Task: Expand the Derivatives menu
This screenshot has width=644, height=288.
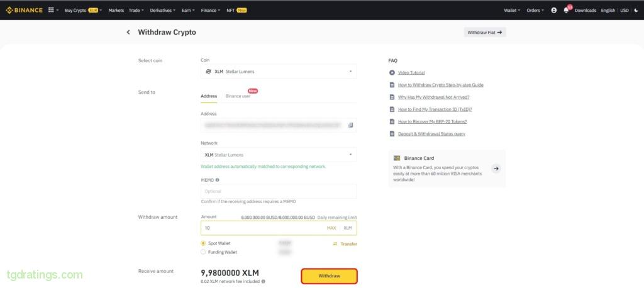Action: point(163,10)
